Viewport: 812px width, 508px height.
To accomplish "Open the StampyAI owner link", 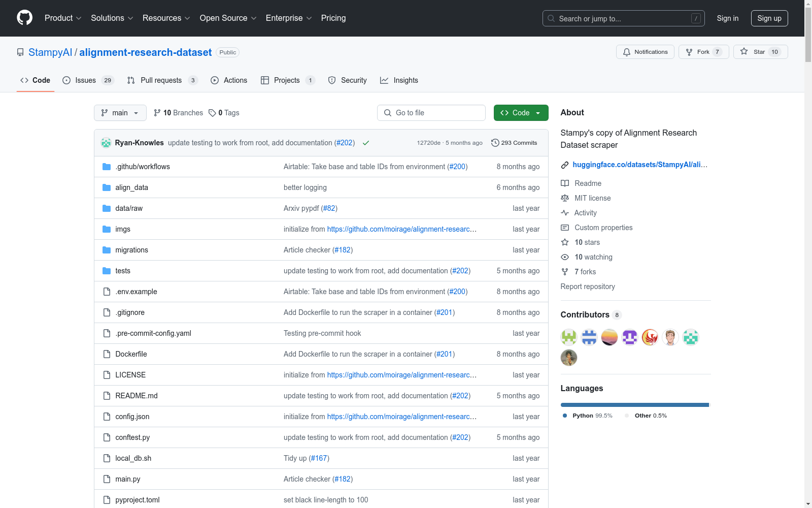I will [x=50, y=52].
